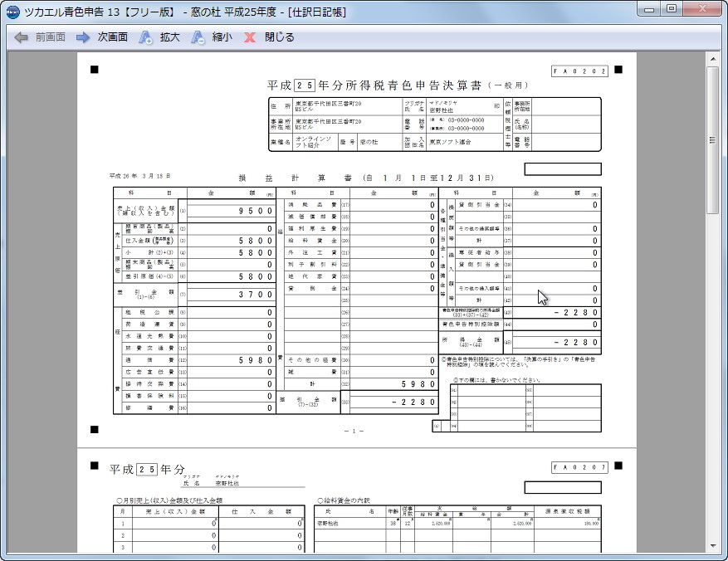Click the 平成 26年 3月 18日 date text
Viewport: 728px width, 561px height.
(x=139, y=176)
